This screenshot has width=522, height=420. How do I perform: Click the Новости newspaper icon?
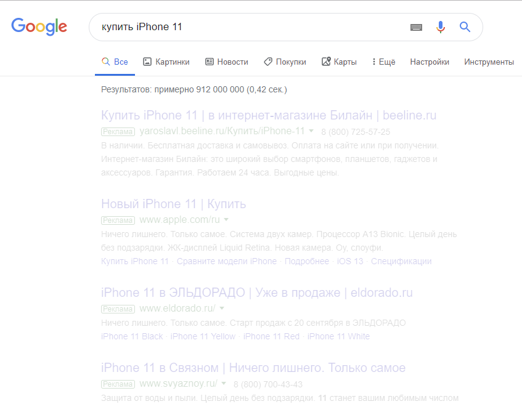click(x=209, y=62)
